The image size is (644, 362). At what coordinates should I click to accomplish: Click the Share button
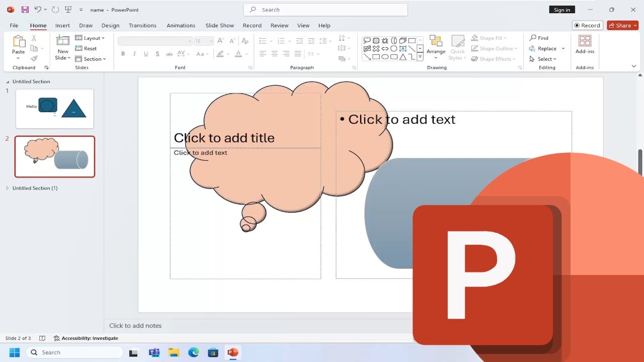click(622, 25)
